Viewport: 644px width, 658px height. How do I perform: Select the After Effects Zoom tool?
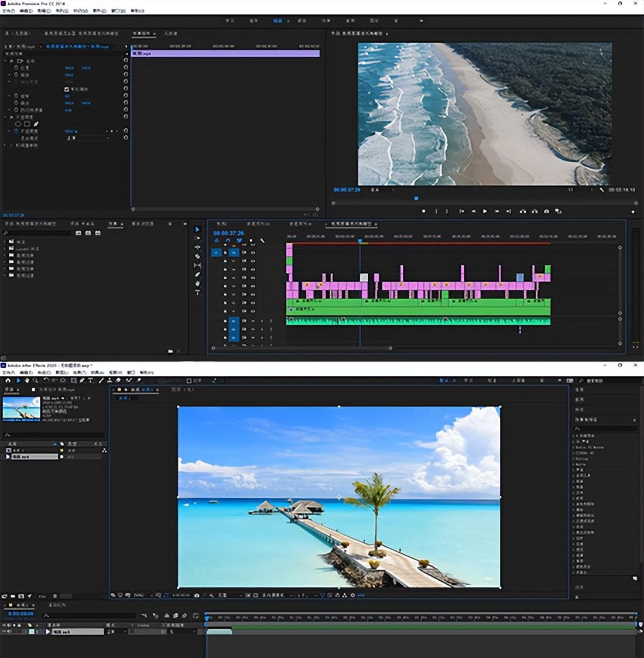35,381
